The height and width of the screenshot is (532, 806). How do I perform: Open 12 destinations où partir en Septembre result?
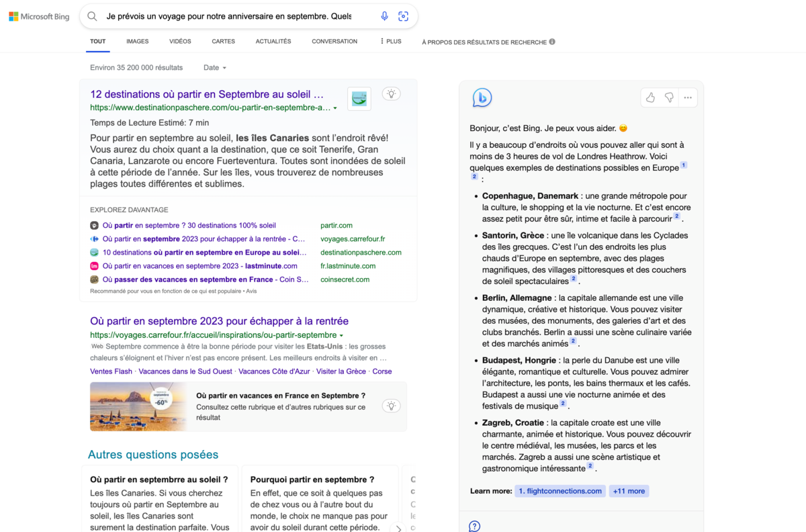[207, 94]
